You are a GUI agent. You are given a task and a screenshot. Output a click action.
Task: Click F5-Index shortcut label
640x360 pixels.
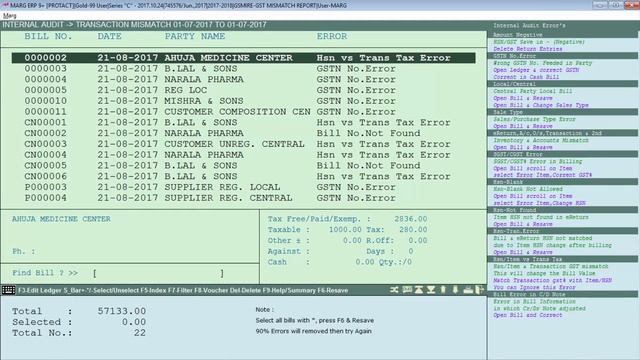point(152,291)
